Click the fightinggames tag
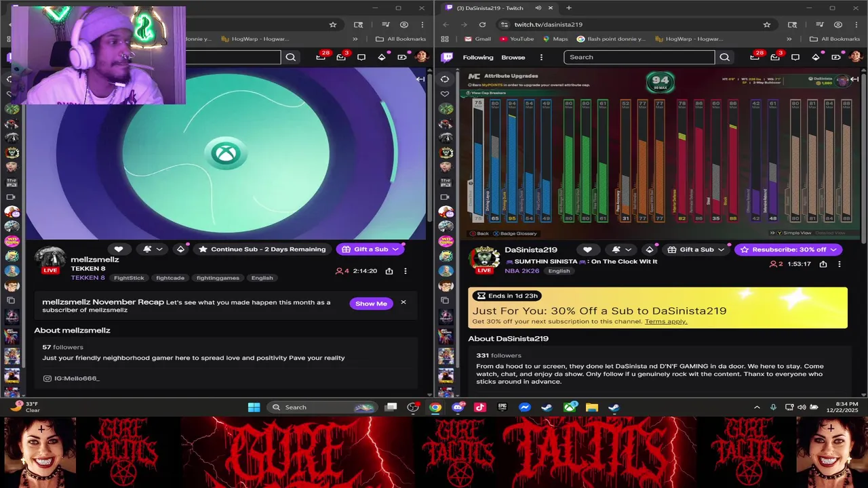The image size is (868, 488). [218, 278]
